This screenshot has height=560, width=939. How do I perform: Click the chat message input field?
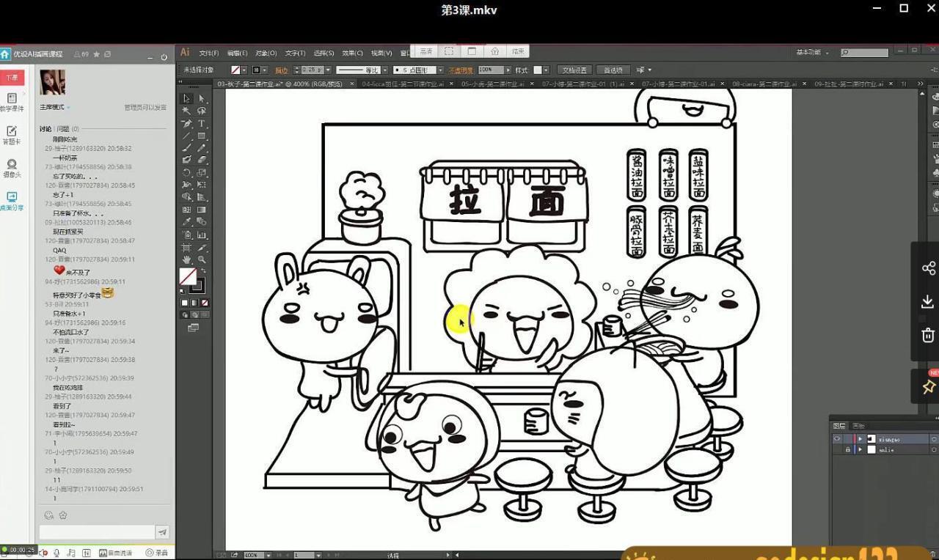(97, 532)
